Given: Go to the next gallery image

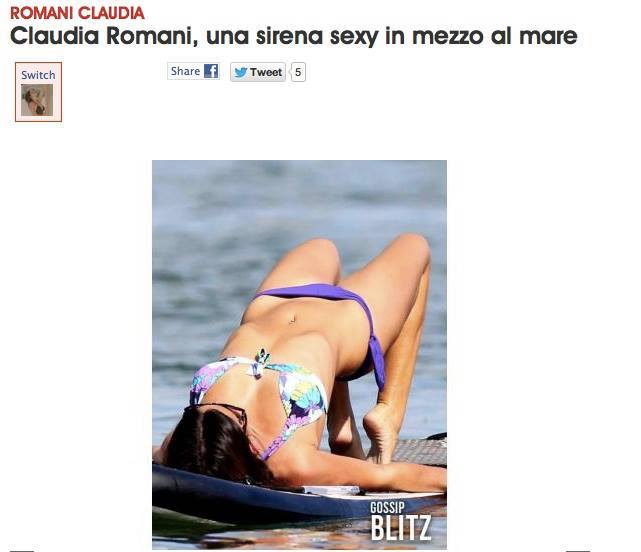Looking at the screenshot, I should tap(578, 550).
